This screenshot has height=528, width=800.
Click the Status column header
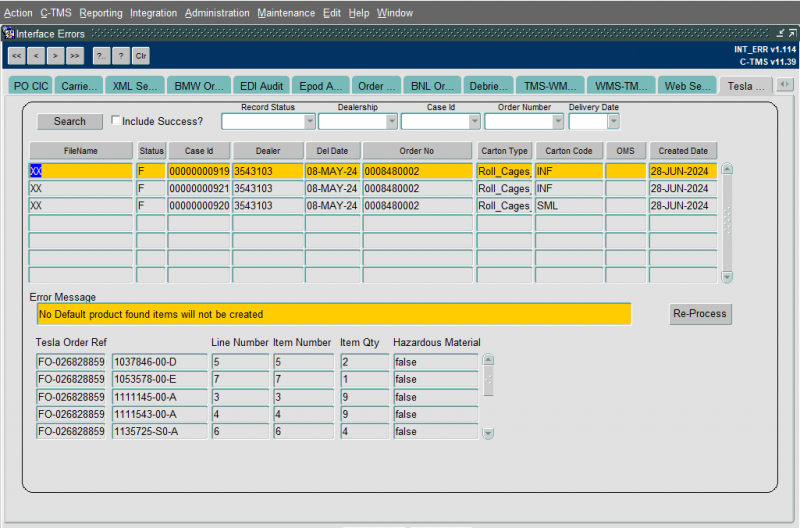click(151, 151)
